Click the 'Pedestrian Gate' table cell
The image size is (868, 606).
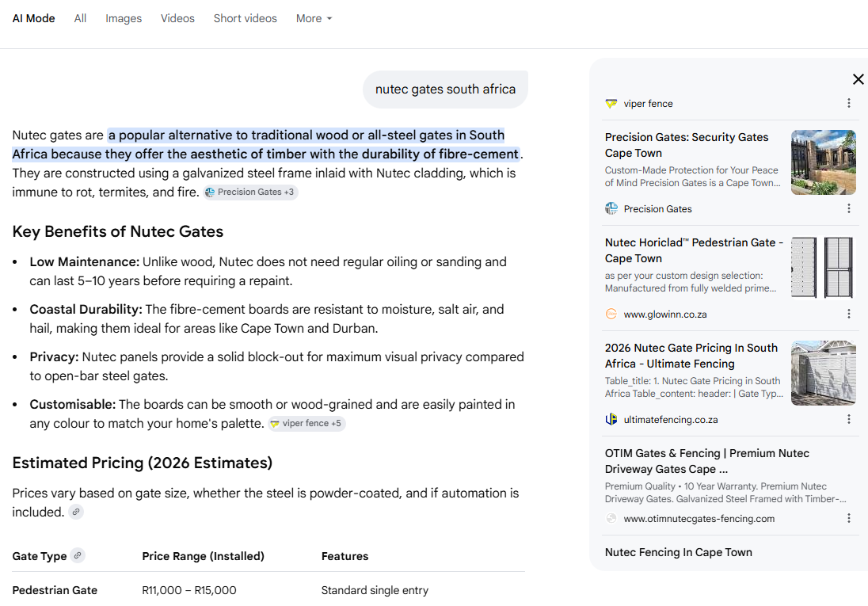pyautogui.click(x=55, y=590)
